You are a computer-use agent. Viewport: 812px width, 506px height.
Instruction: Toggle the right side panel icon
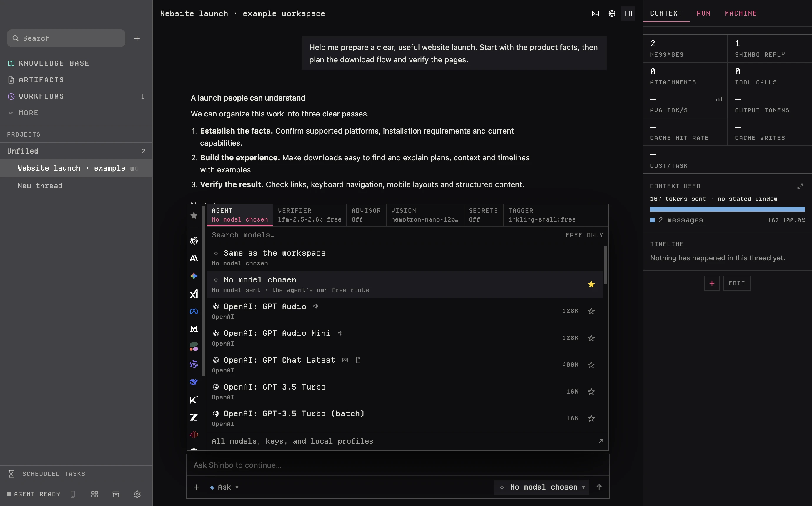[x=628, y=14]
